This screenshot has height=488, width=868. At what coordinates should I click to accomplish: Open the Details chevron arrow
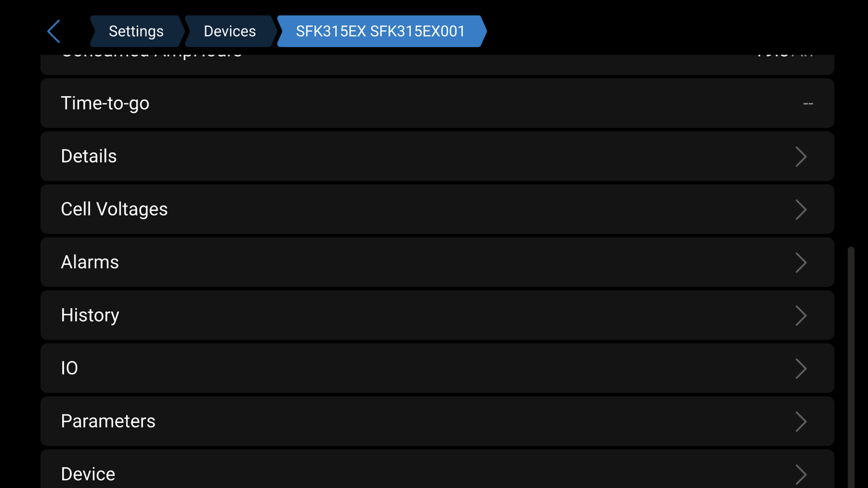tap(801, 156)
